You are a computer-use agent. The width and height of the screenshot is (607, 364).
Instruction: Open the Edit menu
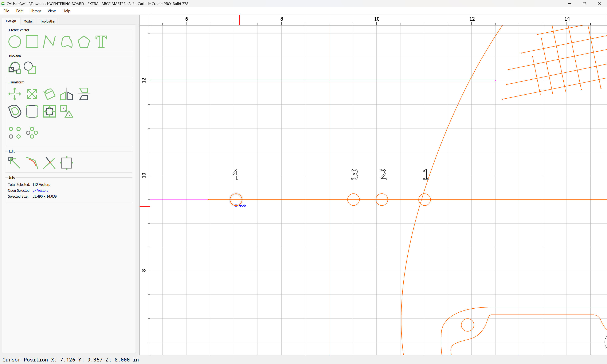tap(19, 11)
